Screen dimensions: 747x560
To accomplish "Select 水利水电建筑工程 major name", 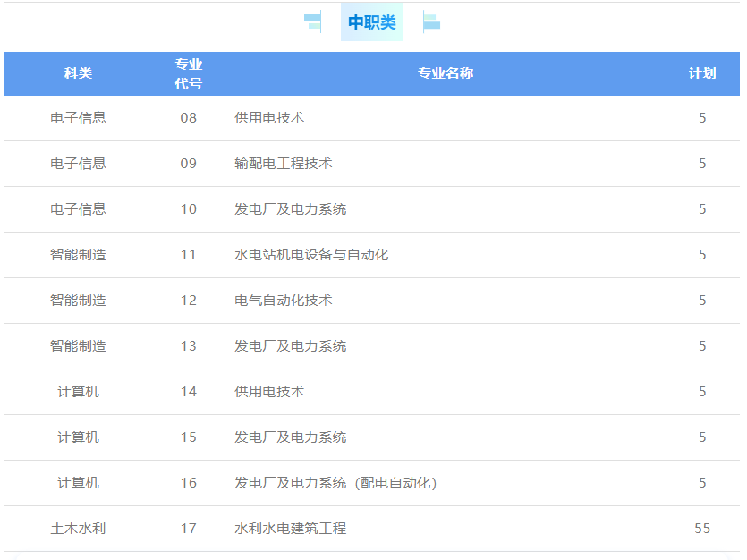I will coord(291,529).
